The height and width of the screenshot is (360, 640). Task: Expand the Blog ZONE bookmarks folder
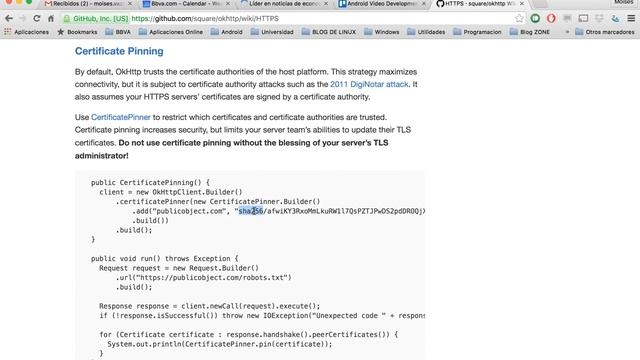coord(529,32)
